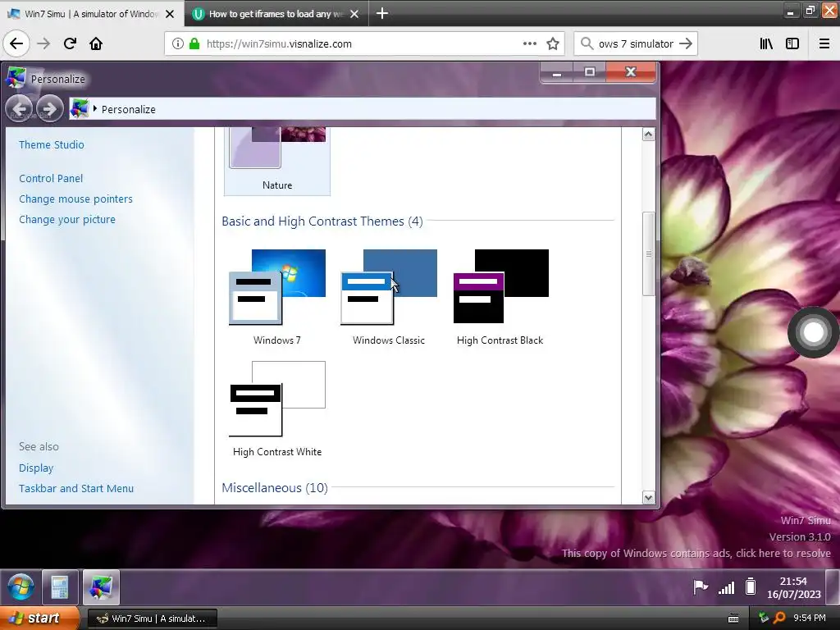Click 'Basic and High Contrast Themes (4)' heading
The height and width of the screenshot is (630, 840).
322,221
